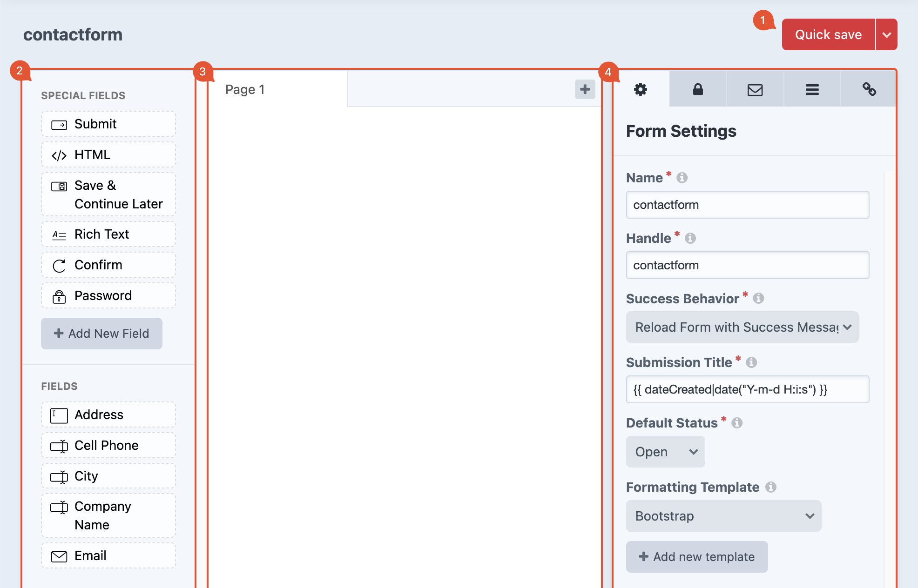This screenshot has height=588, width=918.
Task: Select the Rich Text special field
Action: tap(108, 234)
